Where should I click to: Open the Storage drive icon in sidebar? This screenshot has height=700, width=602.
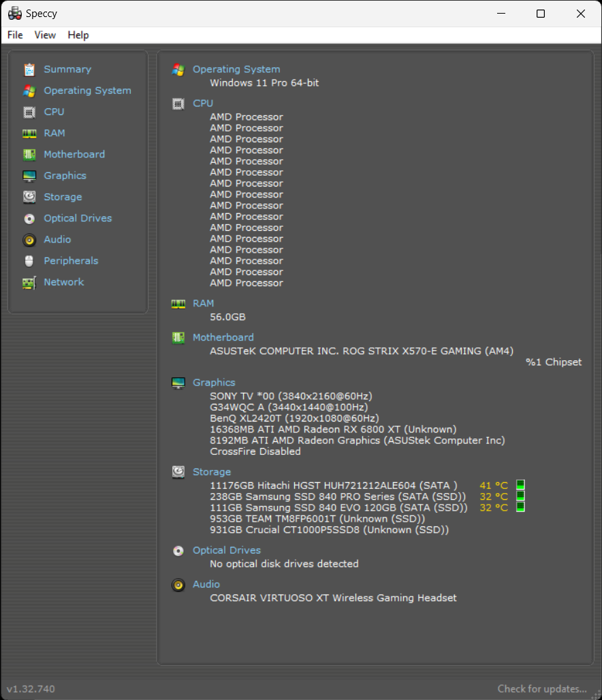pos(29,197)
